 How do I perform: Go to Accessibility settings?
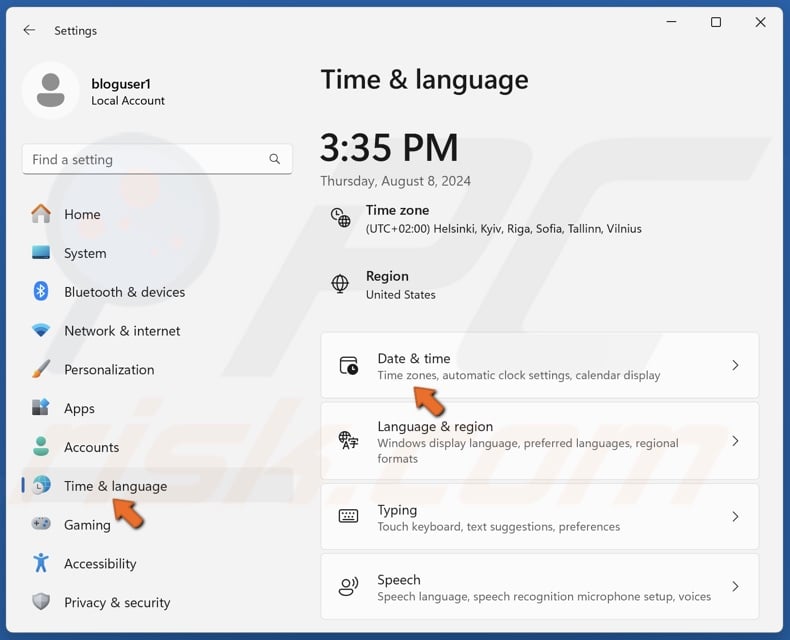point(157,563)
